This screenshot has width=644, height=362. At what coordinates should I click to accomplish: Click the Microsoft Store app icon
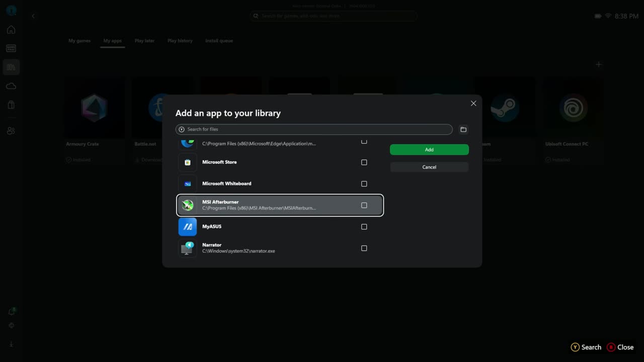pyautogui.click(x=188, y=162)
